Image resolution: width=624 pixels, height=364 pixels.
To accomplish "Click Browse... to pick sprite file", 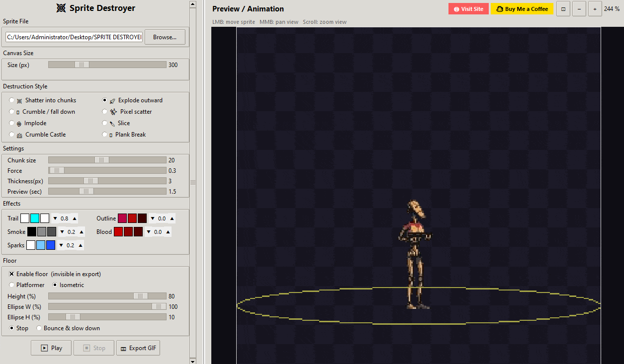I will point(165,37).
